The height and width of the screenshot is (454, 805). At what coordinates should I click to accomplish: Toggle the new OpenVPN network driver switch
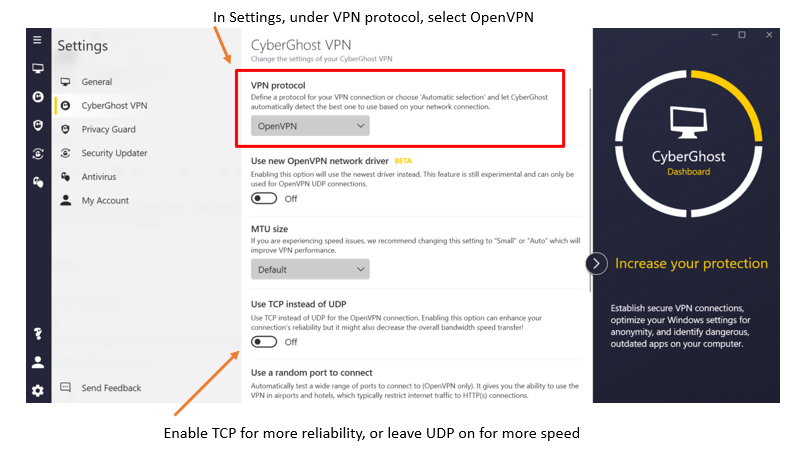click(264, 198)
